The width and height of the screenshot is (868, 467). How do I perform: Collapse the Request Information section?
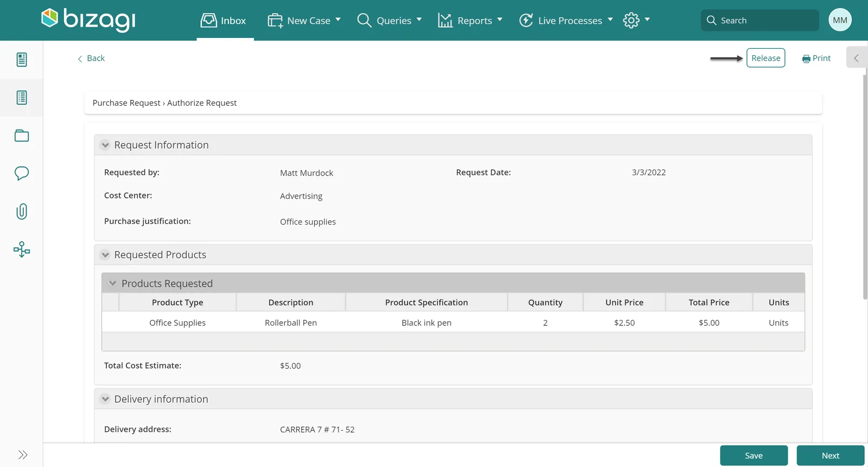[105, 145]
